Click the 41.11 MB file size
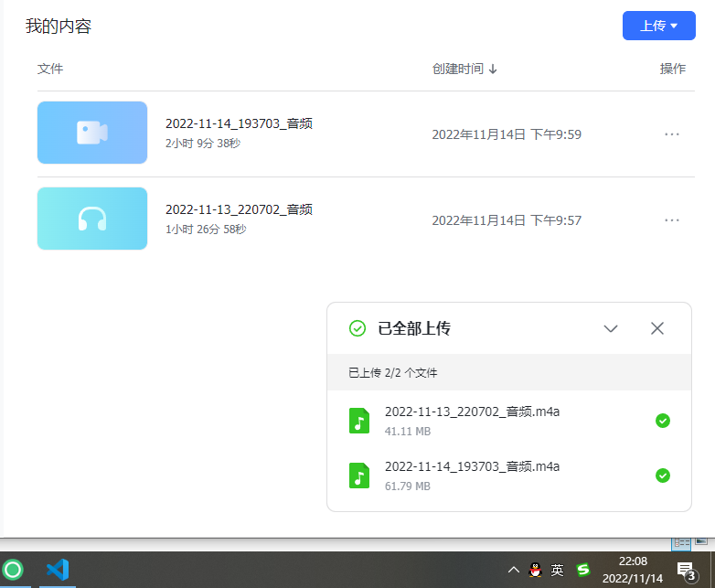715x588 pixels. pyautogui.click(x=408, y=431)
